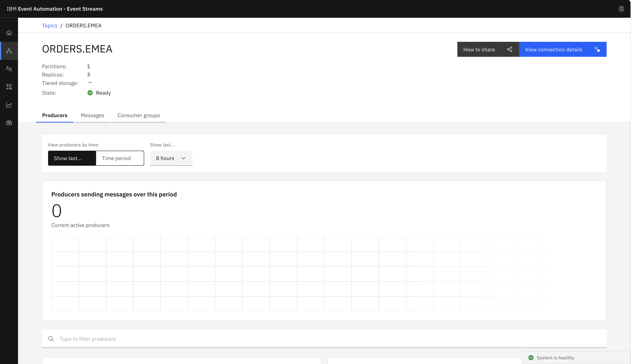
Task: Click the green Ready state icon
Action: 90,93
